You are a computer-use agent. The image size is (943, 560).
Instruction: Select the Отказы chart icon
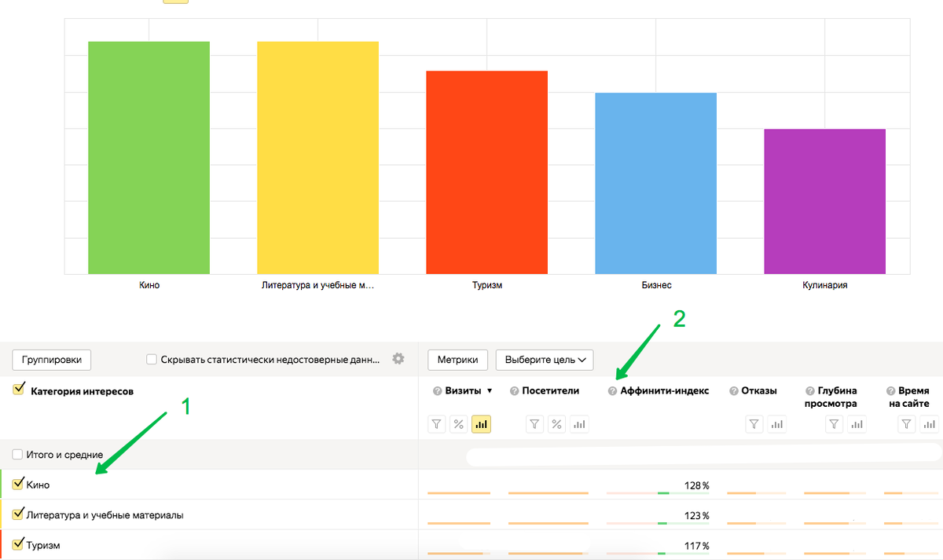coord(776,424)
